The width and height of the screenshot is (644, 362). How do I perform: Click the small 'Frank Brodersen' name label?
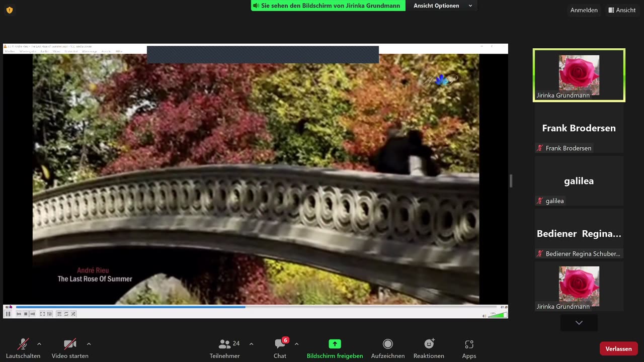[x=569, y=148]
